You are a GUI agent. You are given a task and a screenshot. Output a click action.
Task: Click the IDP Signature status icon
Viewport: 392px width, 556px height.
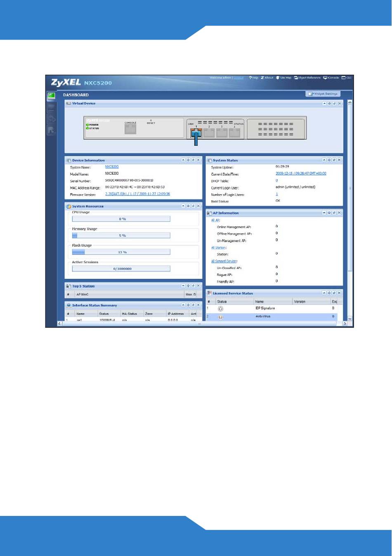(x=220, y=309)
